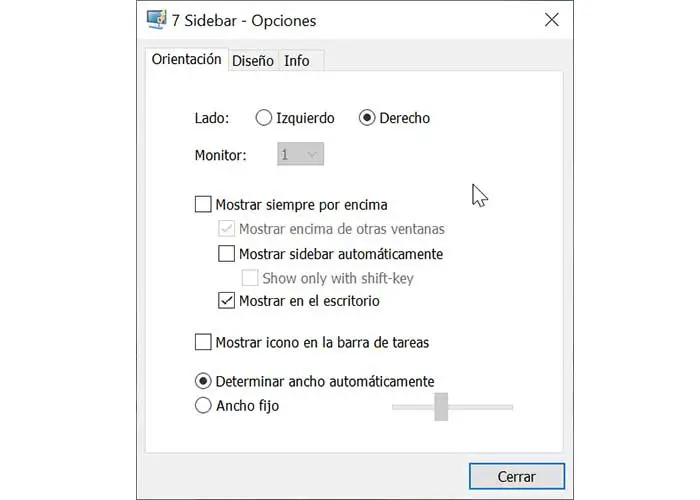Select the Izquierdo side radio button
The height and width of the screenshot is (500, 700).
[x=264, y=118]
